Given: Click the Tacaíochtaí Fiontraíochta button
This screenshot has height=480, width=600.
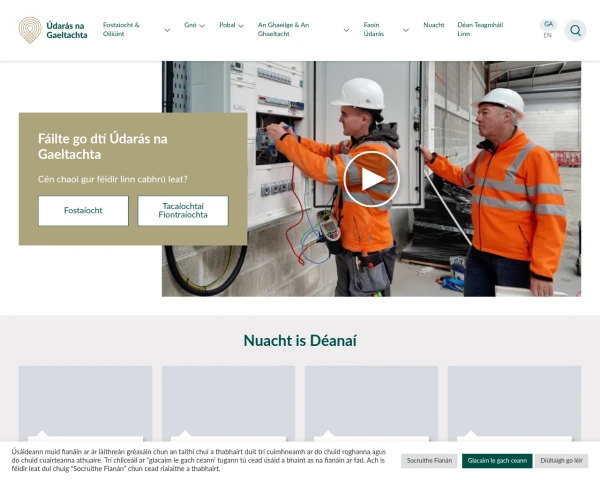Looking at the screenshot, I should [x=183, y=211].
